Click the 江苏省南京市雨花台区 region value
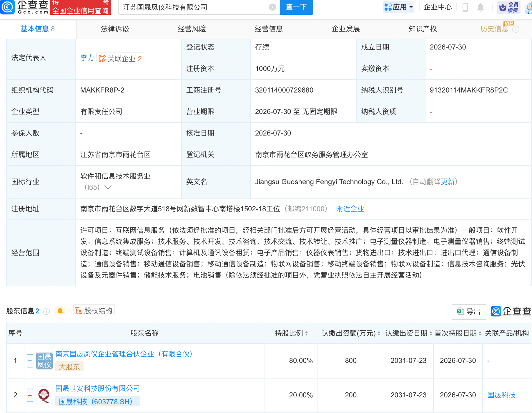 point(115,155)
